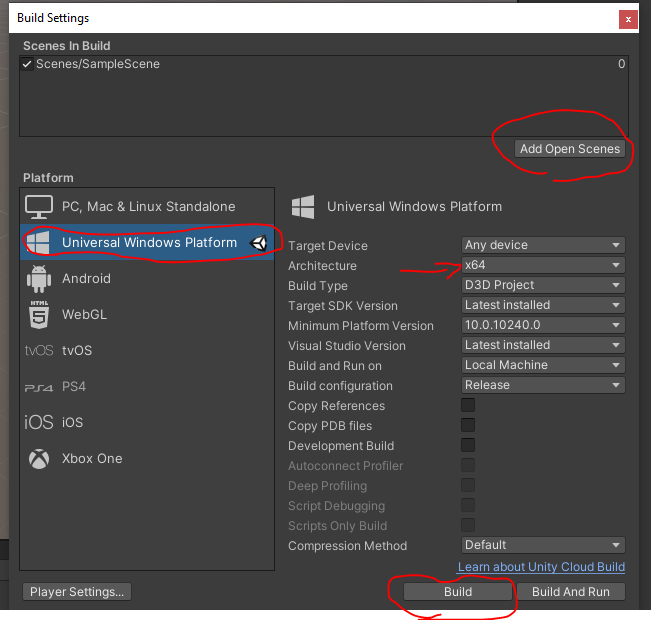
Task: Click the Add Open Scenes button
Action: (570, 149)
